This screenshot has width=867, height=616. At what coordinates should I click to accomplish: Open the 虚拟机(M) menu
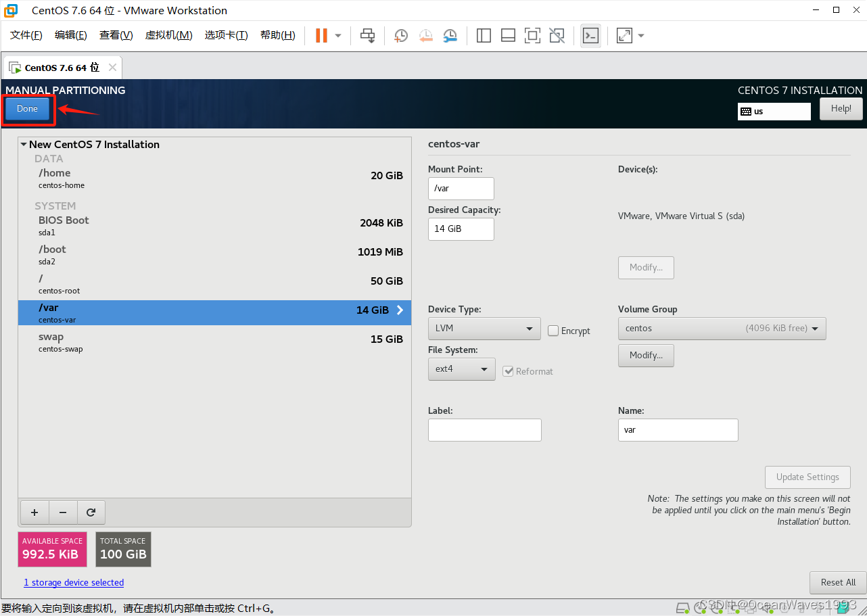168,35
